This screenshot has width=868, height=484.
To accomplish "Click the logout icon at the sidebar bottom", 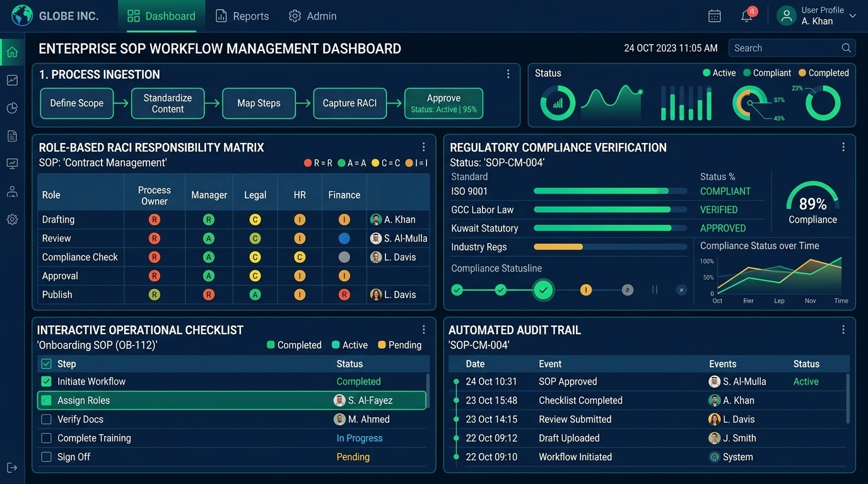I will pos(12,468).
